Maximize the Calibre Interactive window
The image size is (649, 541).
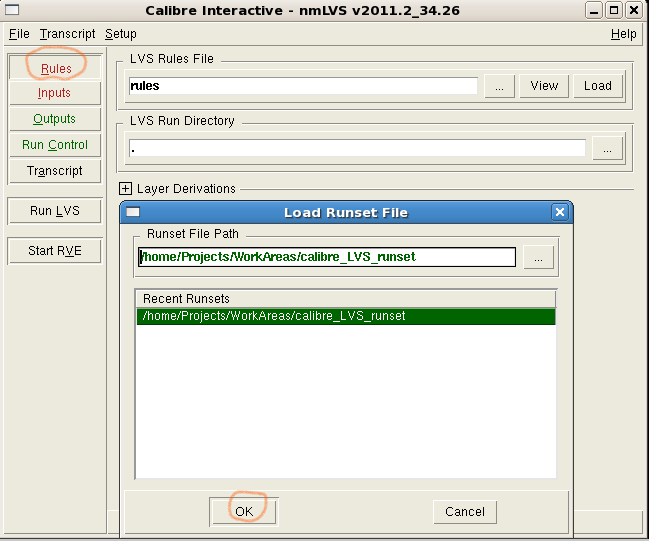pyautogui.click(x=614, y=10)
